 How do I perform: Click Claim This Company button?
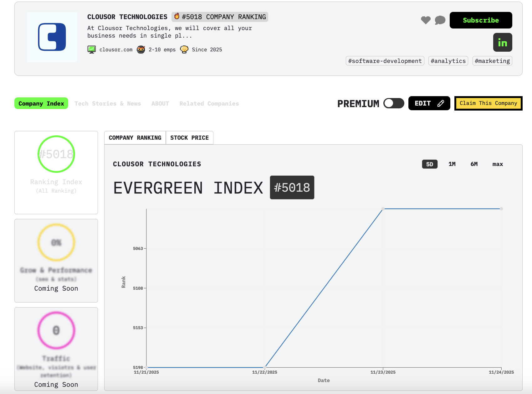(x=488, y=103)
